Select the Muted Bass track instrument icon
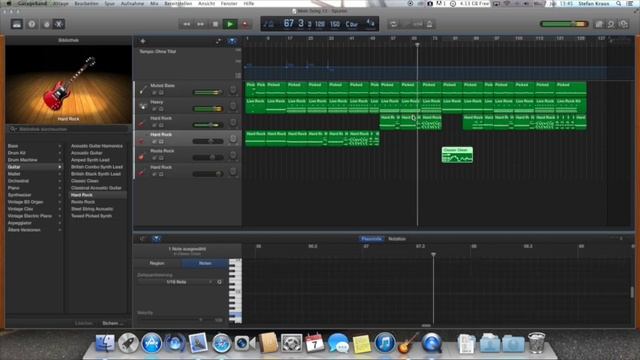 coord(142,89)
